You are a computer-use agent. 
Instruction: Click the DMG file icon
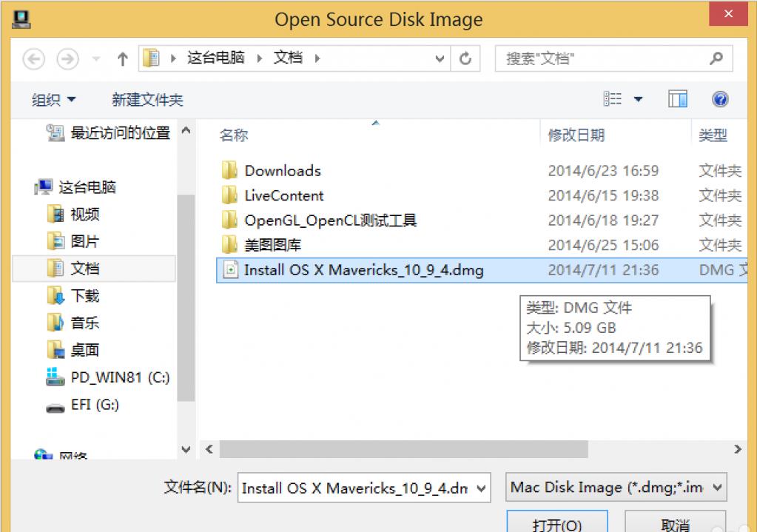point(230,270)
